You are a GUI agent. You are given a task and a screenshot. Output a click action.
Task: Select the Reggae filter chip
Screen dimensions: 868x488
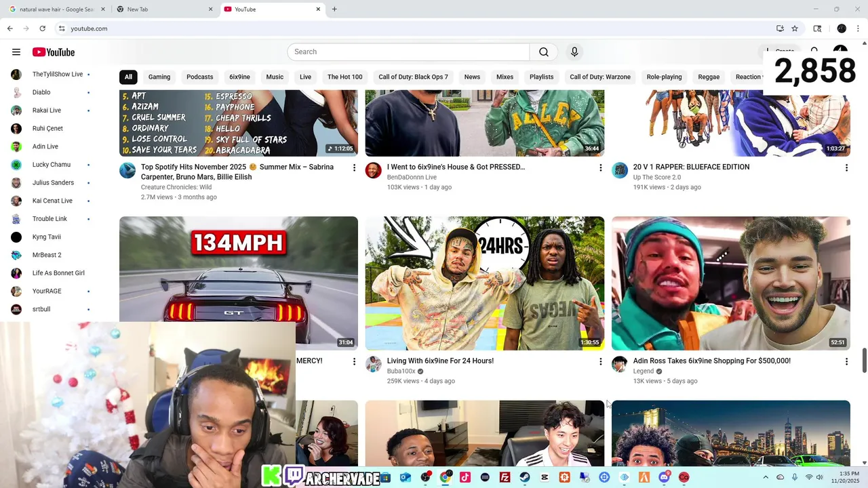point(709,77)
